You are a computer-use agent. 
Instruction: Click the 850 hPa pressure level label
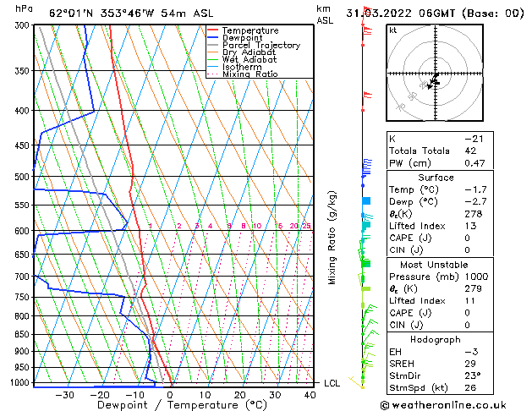(x=24, y=334)
